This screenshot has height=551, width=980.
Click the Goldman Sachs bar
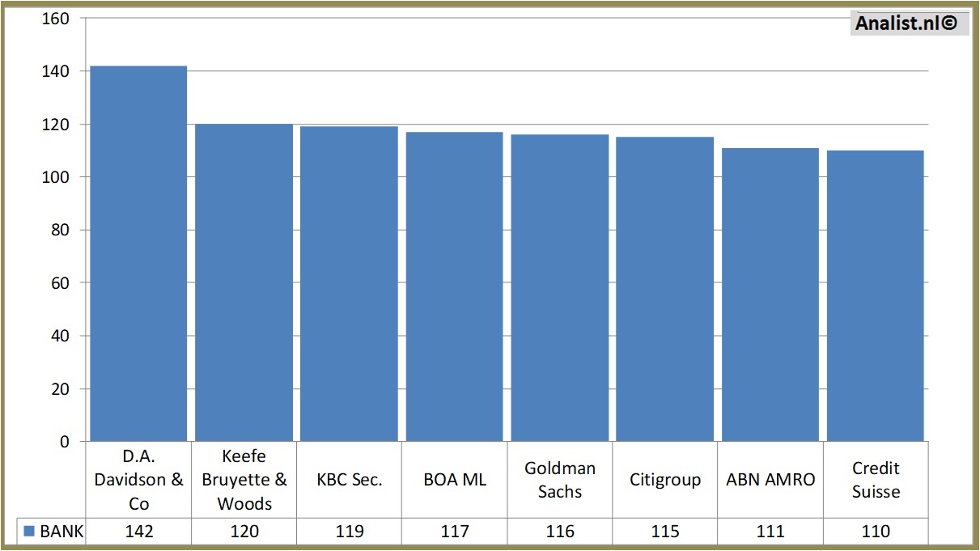tap(560, 288)
